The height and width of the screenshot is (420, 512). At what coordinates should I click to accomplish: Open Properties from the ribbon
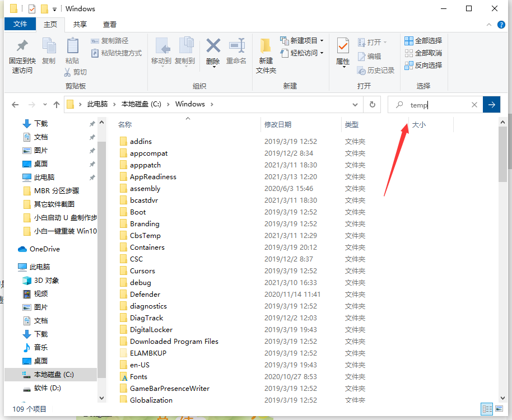[343, 46]
